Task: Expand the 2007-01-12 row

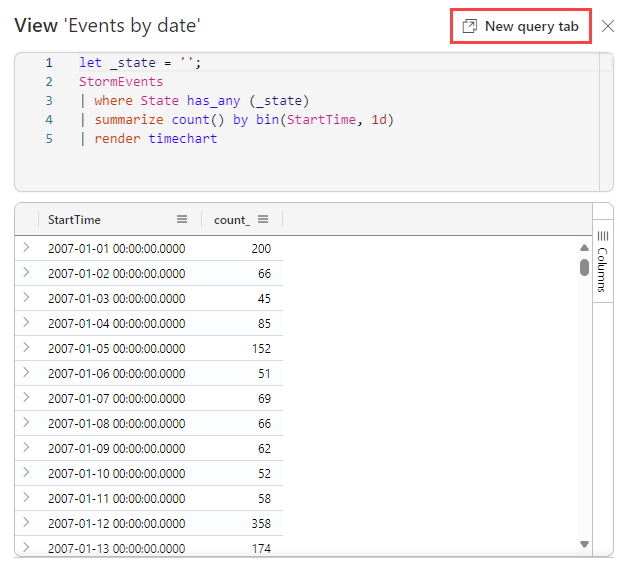Action: tap(27, 522)
